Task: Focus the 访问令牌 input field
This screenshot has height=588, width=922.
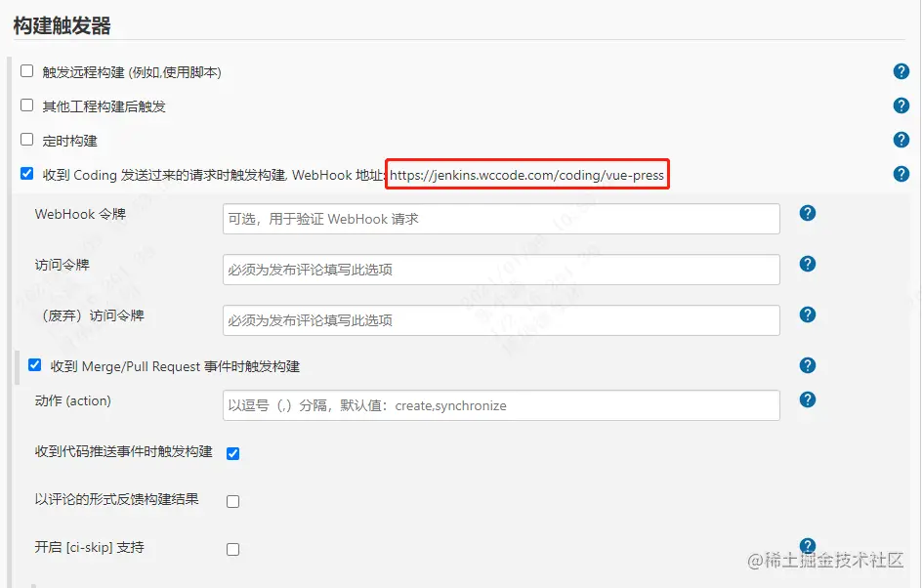Action: (501, 270)
